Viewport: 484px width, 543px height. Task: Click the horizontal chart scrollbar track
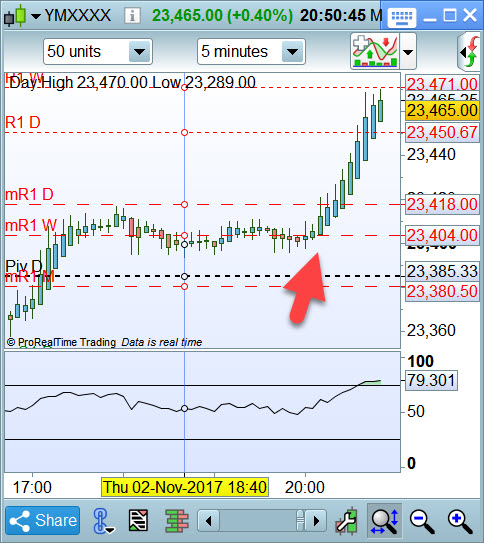[x=258, y=520]
